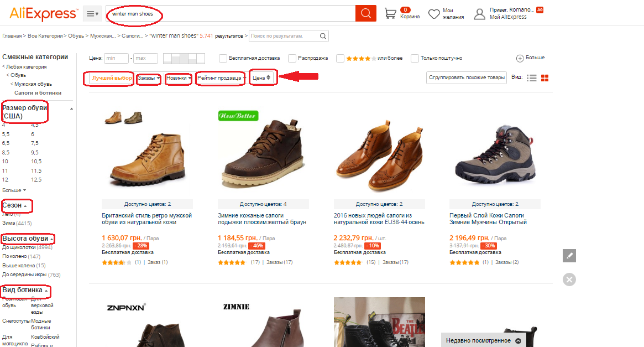Open Все Категории breadcrumb link
644x347 pixels.
[45, 36]
